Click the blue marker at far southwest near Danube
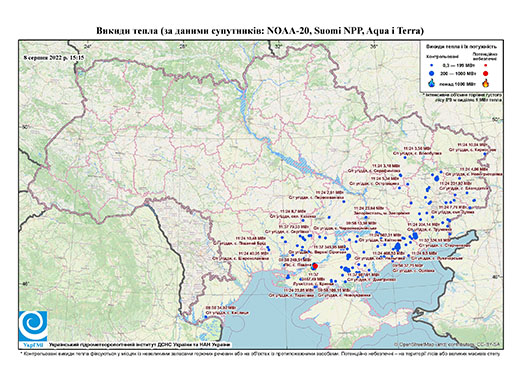The width and height of the screenshot is (520, 368). click(x=206, y=317)
